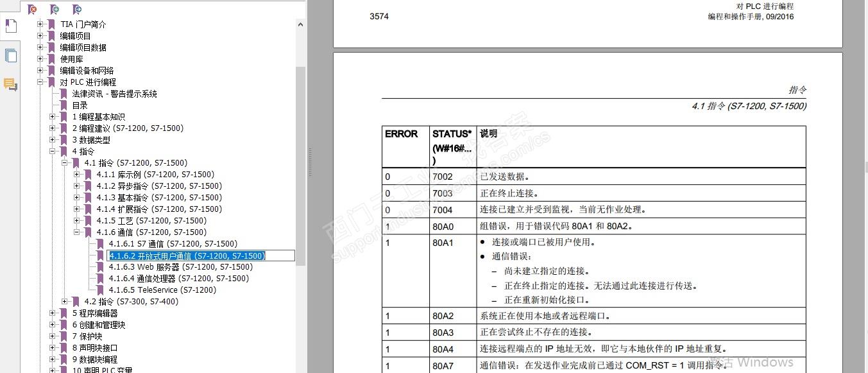Open the 4.1.5 工艺 bookmark

point(151,221)
